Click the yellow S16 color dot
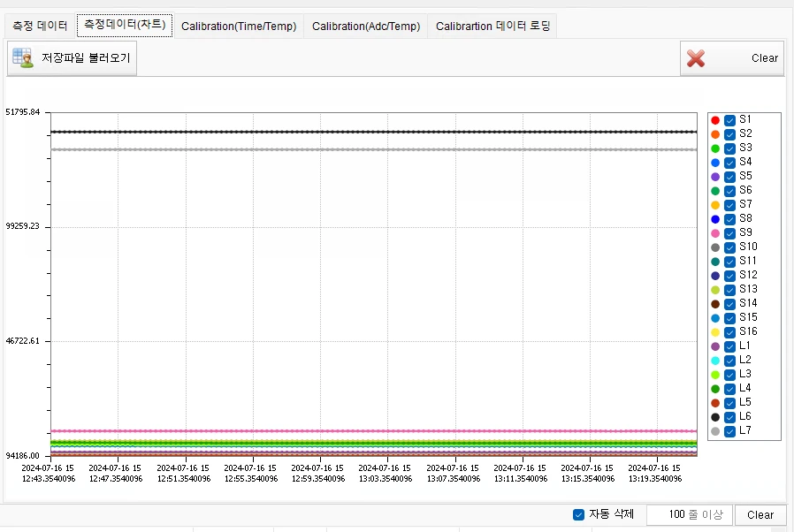Viewport: 794px width, 532px height. pyautogui.click(x=715, y=332)
